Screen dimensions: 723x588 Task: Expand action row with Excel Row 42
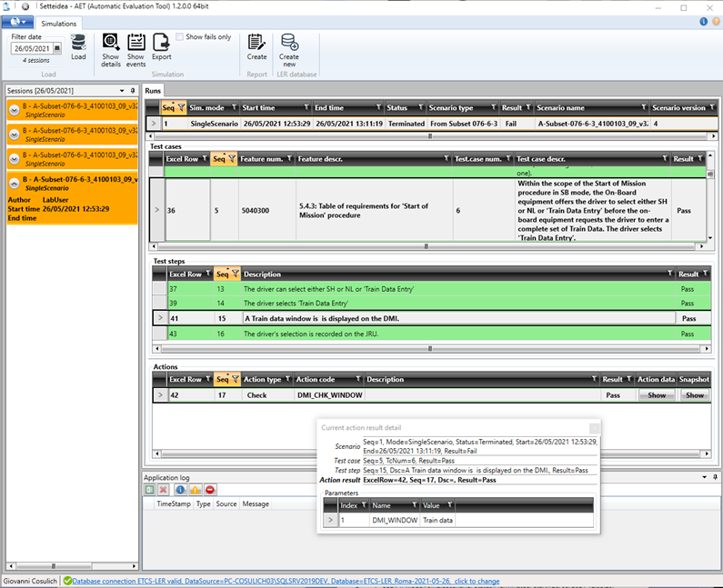tap(160, 395)
